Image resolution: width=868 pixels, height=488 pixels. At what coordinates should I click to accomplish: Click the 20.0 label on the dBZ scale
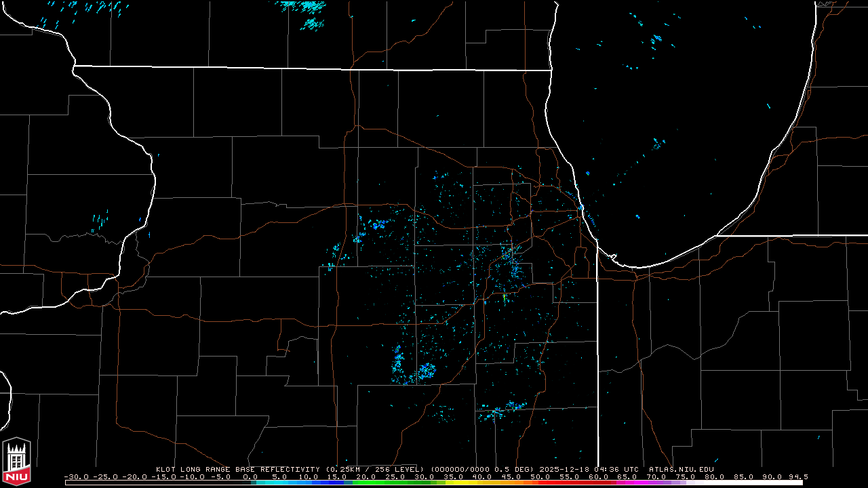(x=366, y=476)
